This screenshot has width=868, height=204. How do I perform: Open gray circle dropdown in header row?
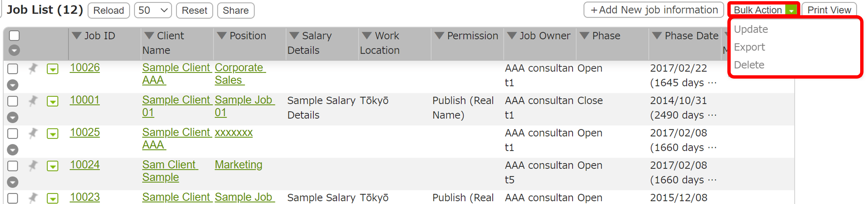click(14, 50)
